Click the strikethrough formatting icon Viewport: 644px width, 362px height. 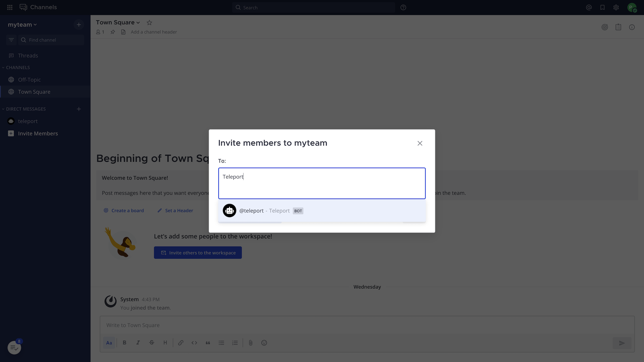pos(151,342)
